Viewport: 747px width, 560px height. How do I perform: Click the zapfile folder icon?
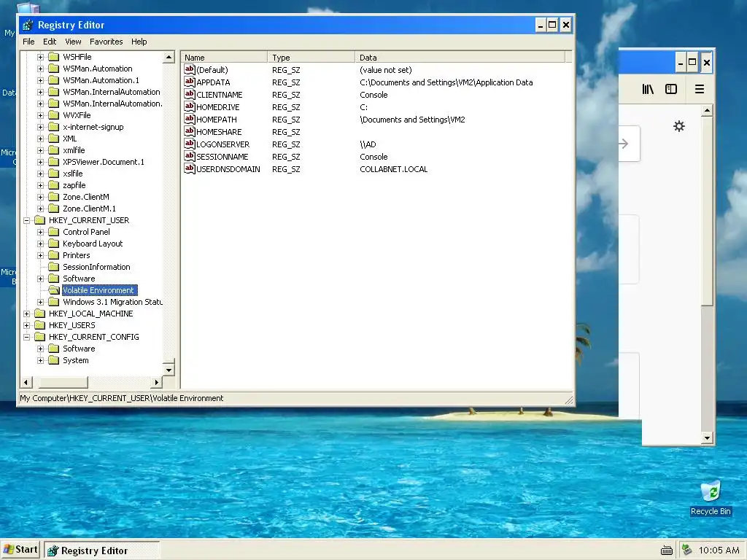(54, 185)
